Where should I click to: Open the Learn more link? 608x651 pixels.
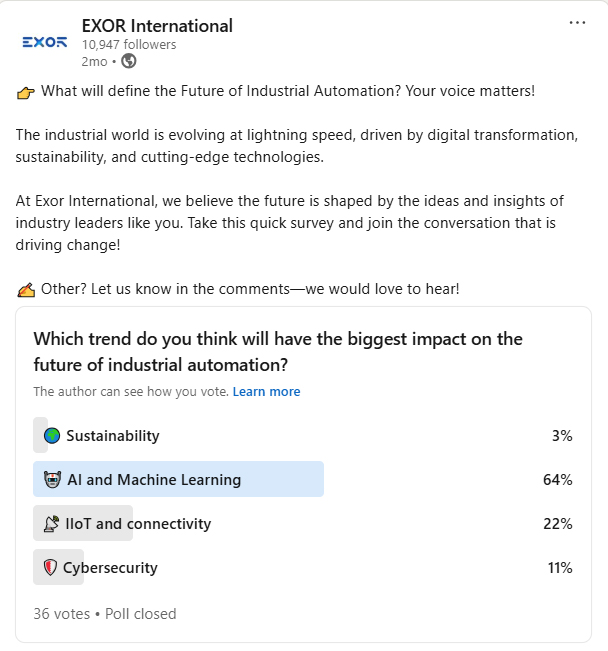266,392
